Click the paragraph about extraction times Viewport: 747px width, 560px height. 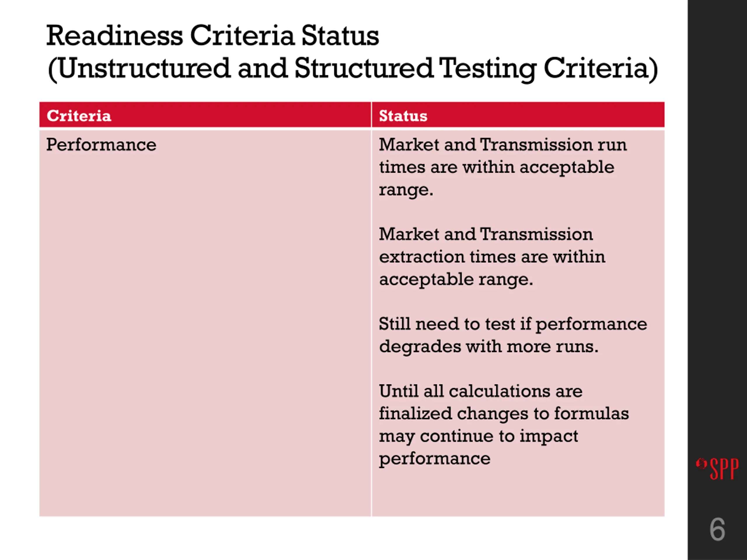coord(492,257)
